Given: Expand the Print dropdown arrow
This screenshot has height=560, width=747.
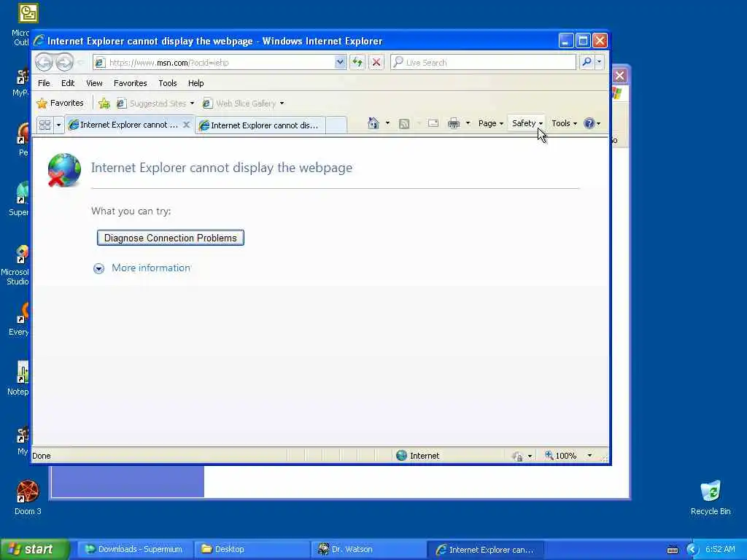Looking at the screenshot, I should pos(468,123).
